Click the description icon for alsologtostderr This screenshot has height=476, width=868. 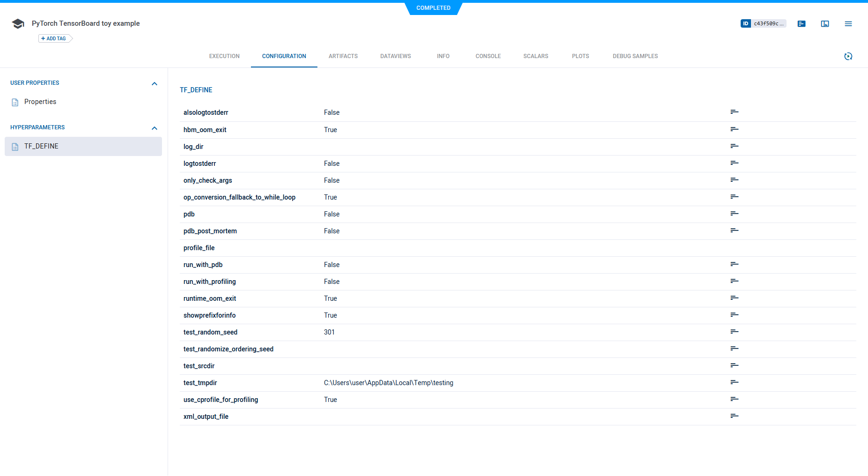[734, 112]
